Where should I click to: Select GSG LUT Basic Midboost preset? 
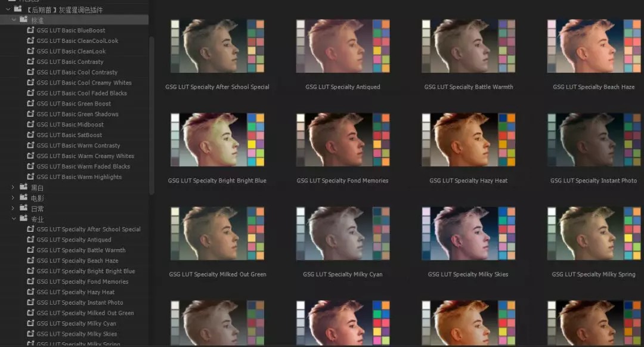click(70, 125)
